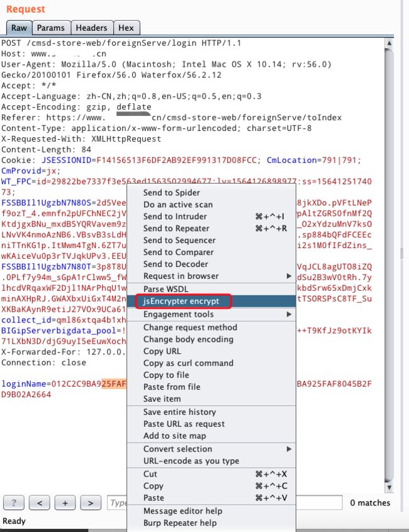
Task: Open the Headers tab
Action: click(92, 28)
